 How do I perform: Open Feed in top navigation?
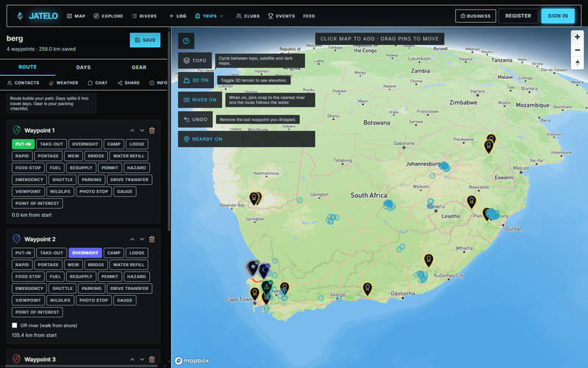click(x=309, y=16)
